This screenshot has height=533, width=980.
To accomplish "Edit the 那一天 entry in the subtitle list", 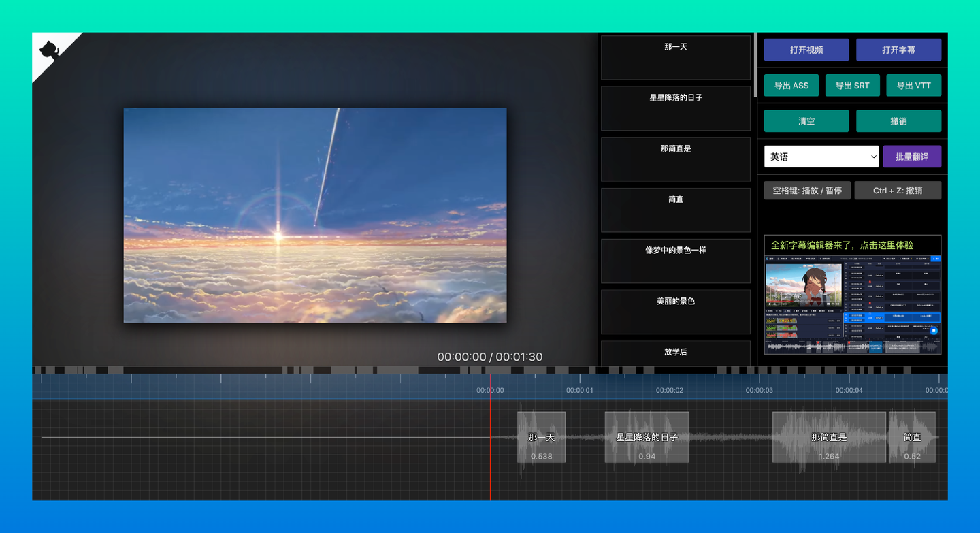I will point(676,58).
